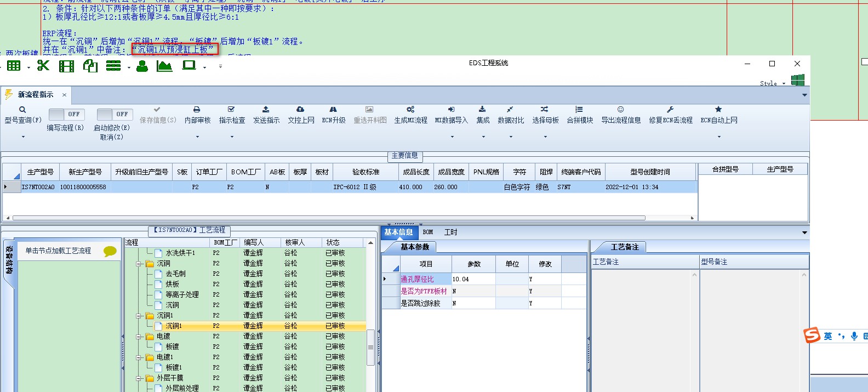Collapse the 电镀 folder node
The width and height of the screenshot is (868, 392).
[139, 337]
